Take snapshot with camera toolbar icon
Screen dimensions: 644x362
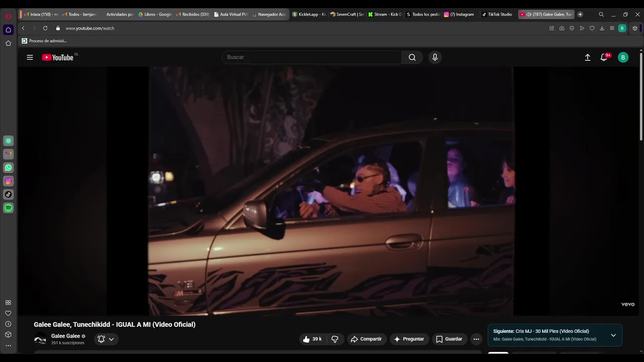coord(561,28)
